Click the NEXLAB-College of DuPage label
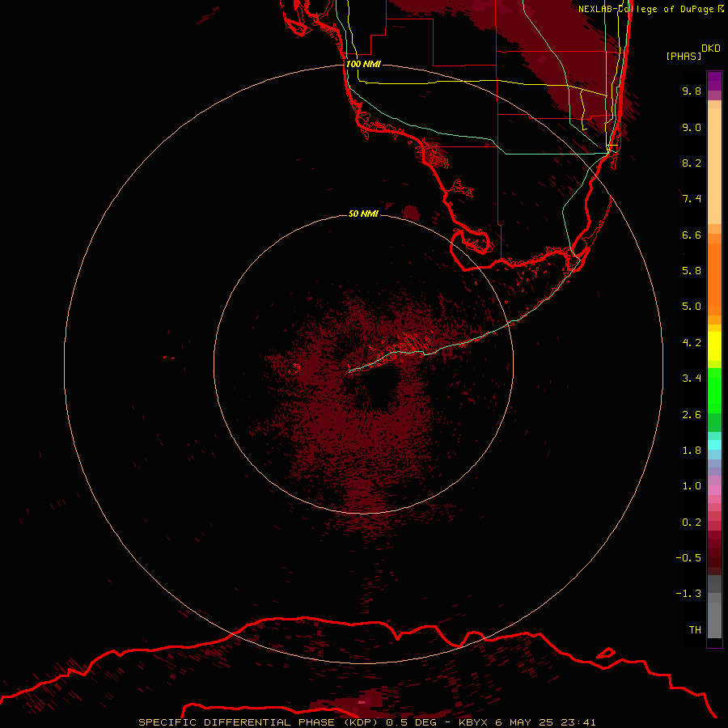Image resolution: width=728 pixels, height=728 pixels. (646, 9)
